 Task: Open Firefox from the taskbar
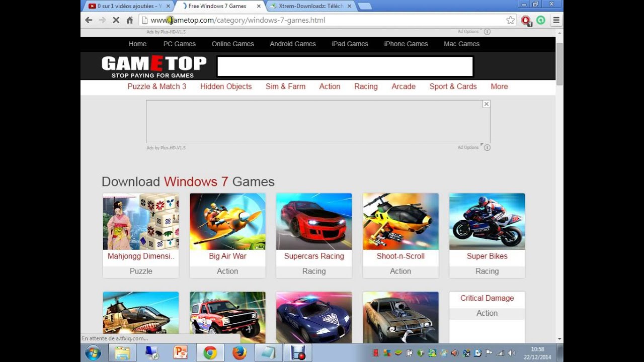[239, 353]
